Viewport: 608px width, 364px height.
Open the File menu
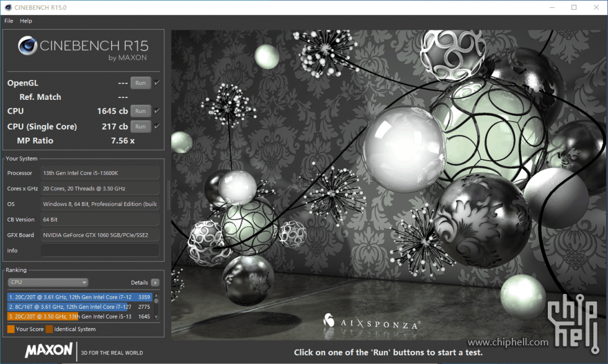coord(9,21)
